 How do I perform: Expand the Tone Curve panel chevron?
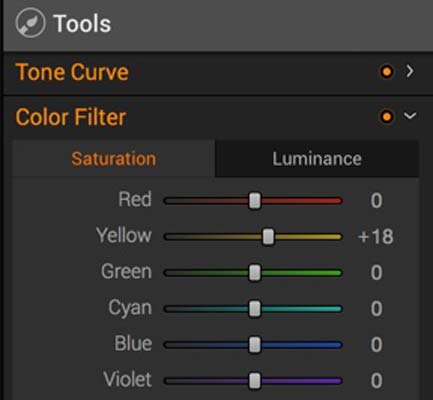410,71
